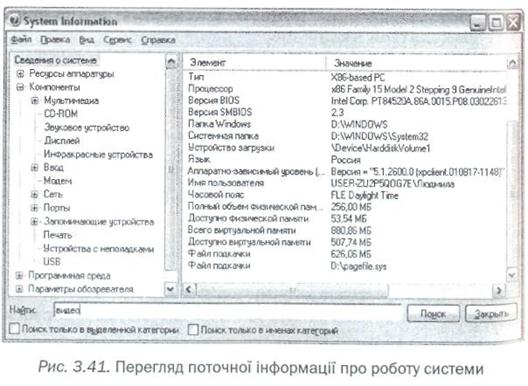Viewport: 528px width, 386px height.
Task: Expand the Сеть node
Action: (34, 194)
